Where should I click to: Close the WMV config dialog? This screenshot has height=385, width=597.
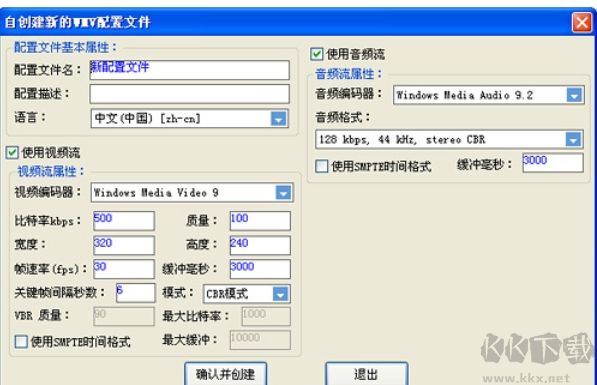click(582, 22)
